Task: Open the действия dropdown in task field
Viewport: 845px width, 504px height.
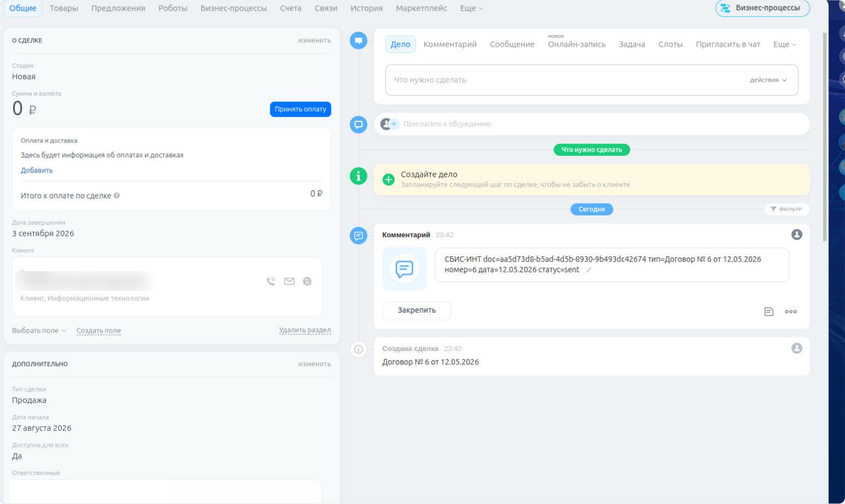Action: click(768, 80)
